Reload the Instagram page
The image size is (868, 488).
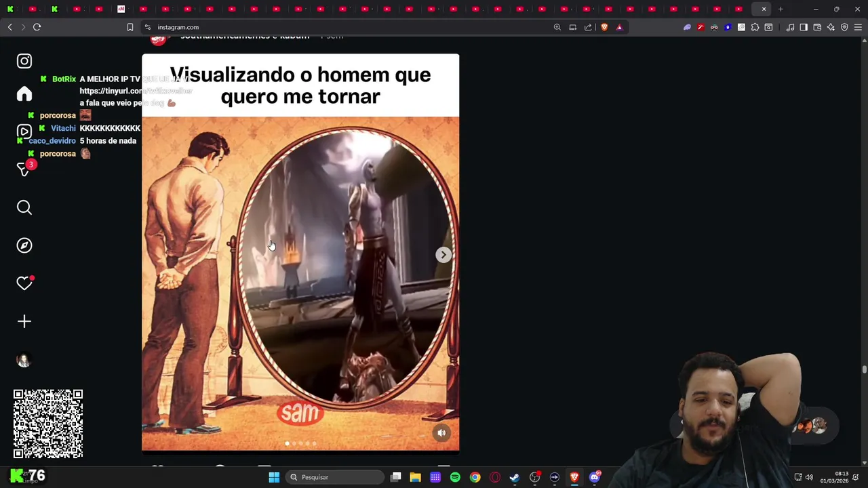37,27
